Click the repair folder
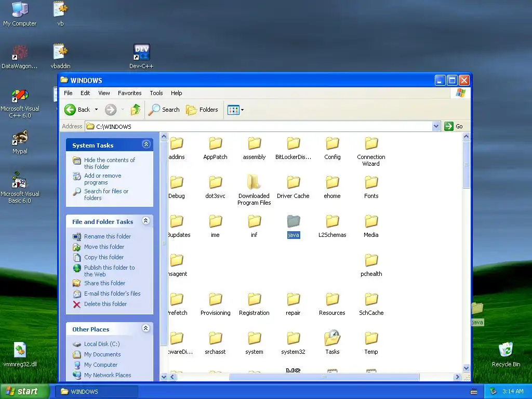The image size is (532, 399). 293,304
